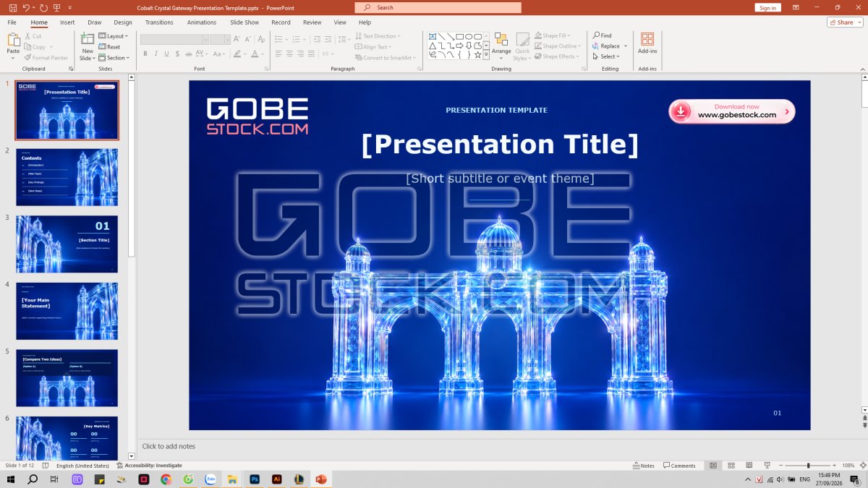Toggle Strikethrough formatting

(x=190, y=53)
